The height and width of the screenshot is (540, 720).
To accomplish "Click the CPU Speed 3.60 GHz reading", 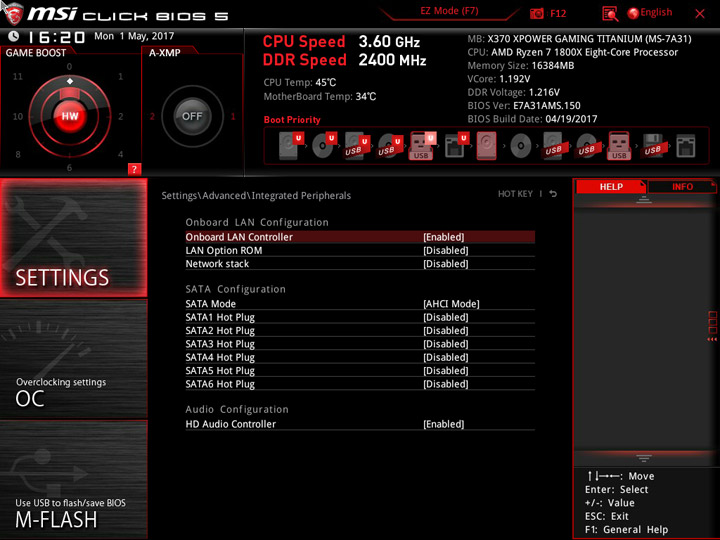I will click(341, 42).
